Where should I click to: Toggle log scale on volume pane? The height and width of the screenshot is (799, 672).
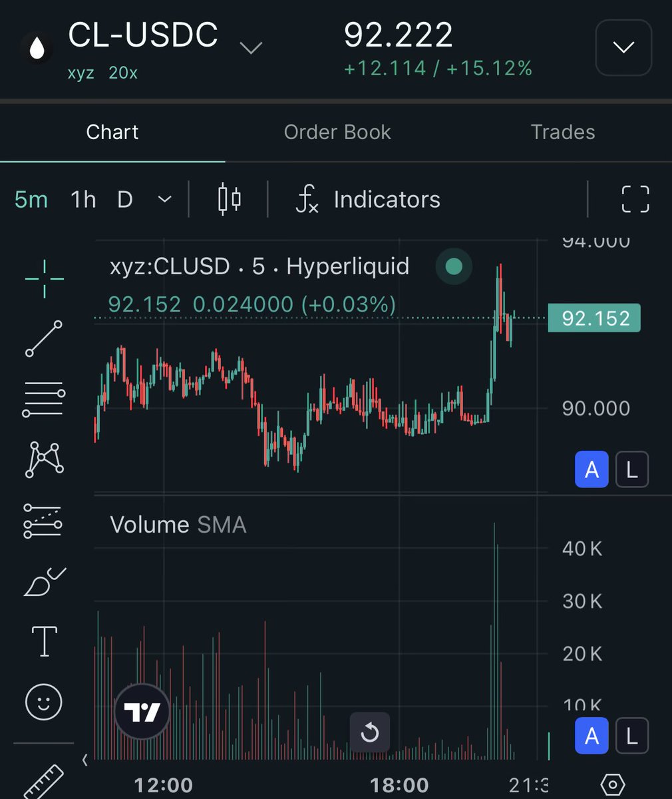[631, 736]
